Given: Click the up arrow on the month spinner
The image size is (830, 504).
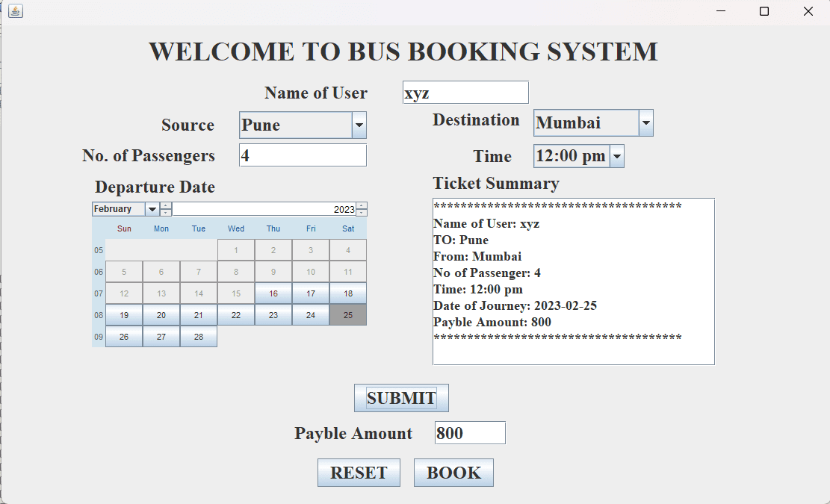Looking at the screenshot, I should [167, 205].
